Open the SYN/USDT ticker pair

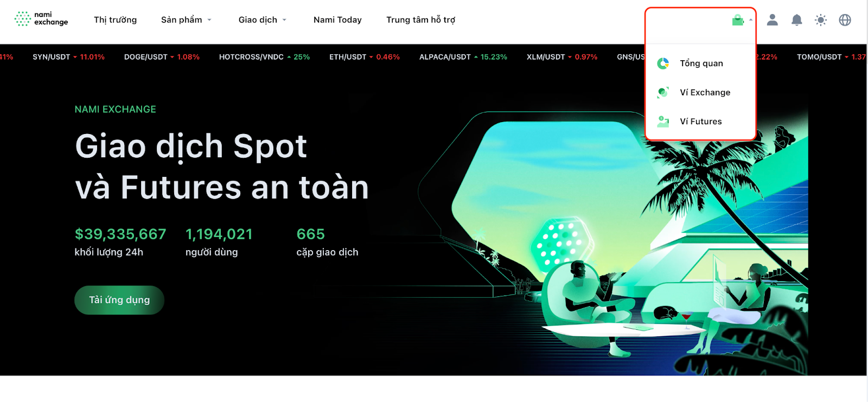click(68, 57)
